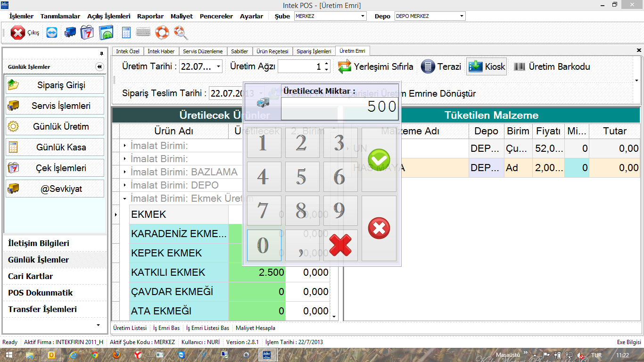The width and height of the screenshot is (644, 362).
Task: Open the Raporlar menu
Action: [x=150, y=16]
